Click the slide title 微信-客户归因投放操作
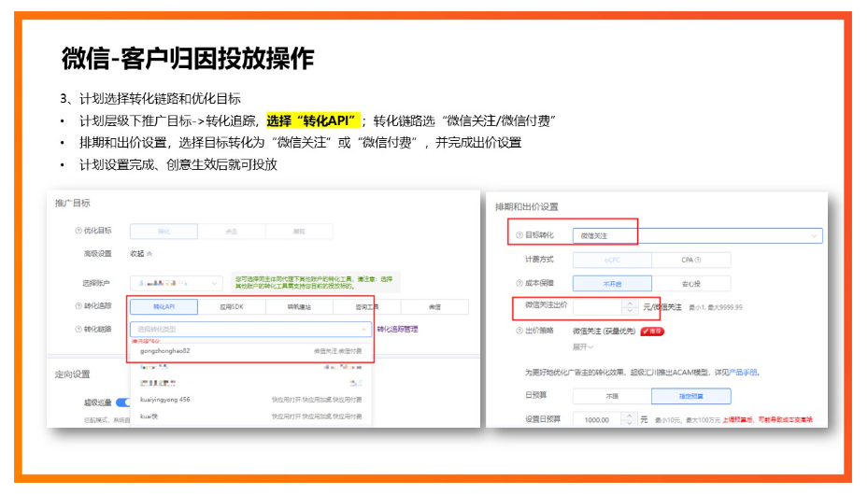 (x=188, y=58)
